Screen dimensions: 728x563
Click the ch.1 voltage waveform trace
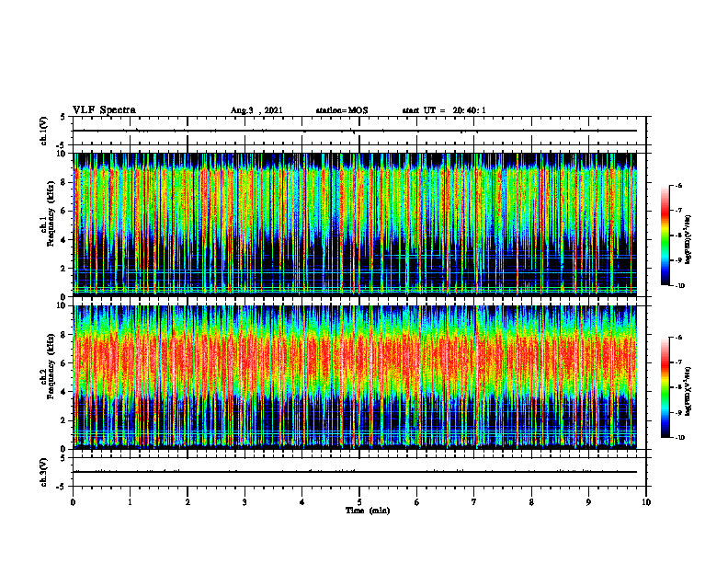tap(355, 131)
